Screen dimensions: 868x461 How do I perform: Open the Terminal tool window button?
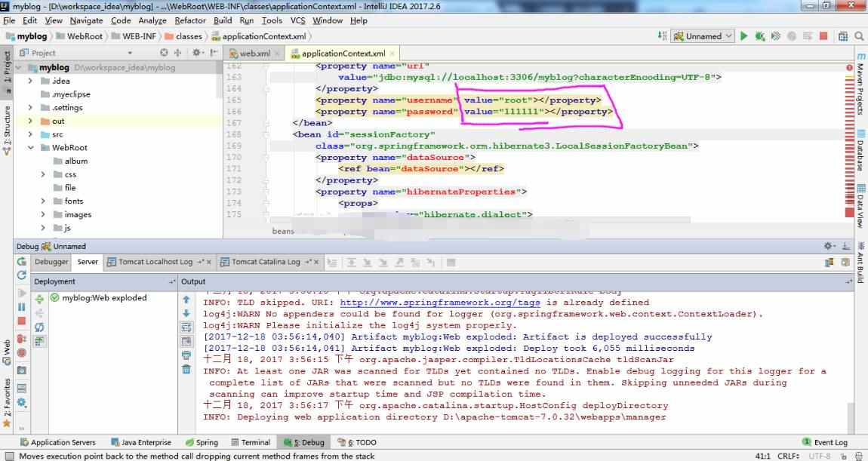(251, 442)
